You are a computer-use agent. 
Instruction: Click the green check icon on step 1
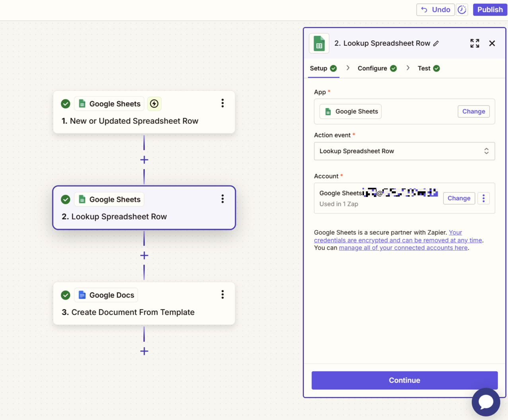tap(66, 104)
